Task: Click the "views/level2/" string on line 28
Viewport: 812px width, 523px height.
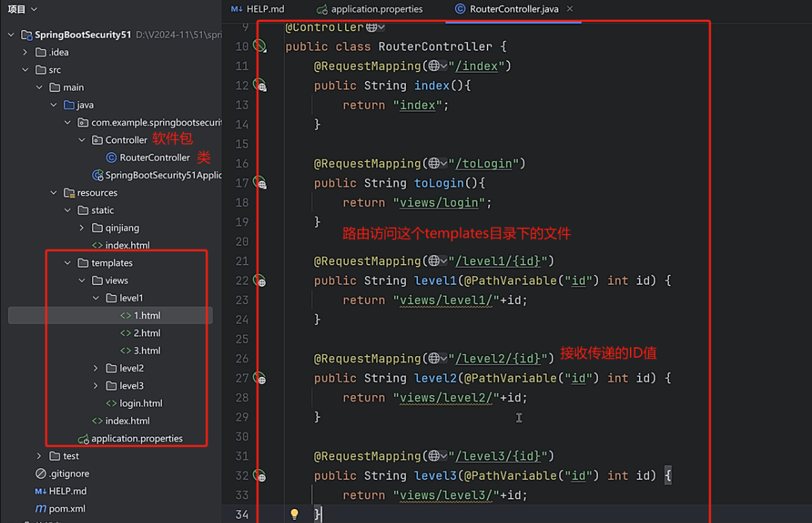Action: pyautogui.click(x=446, y=398)
